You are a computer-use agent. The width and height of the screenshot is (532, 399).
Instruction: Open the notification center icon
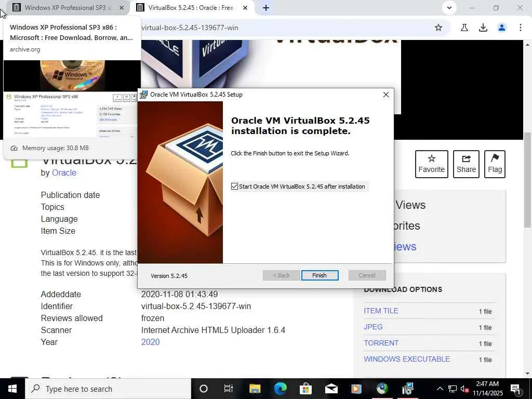516,389
